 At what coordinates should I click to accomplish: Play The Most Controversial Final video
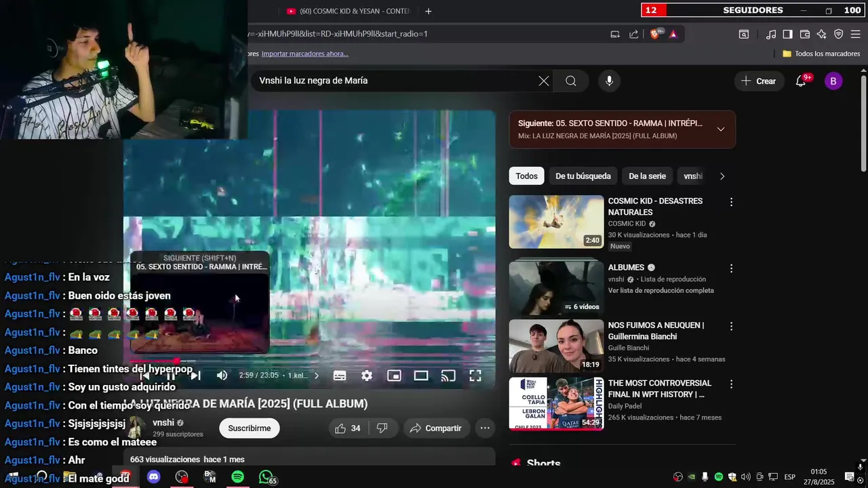556,404
